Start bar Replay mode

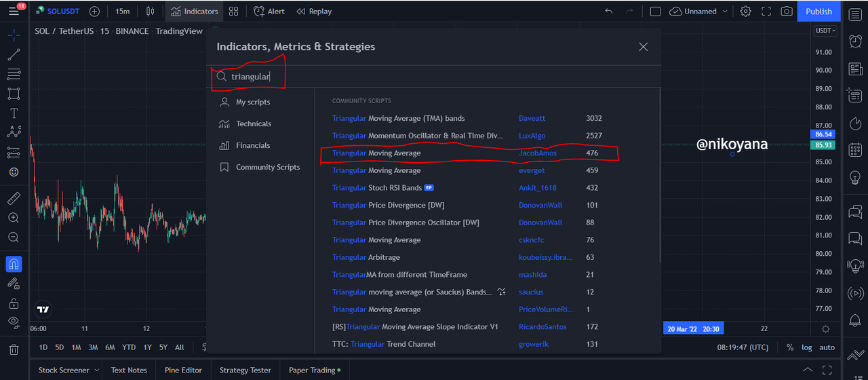(314, 12)
